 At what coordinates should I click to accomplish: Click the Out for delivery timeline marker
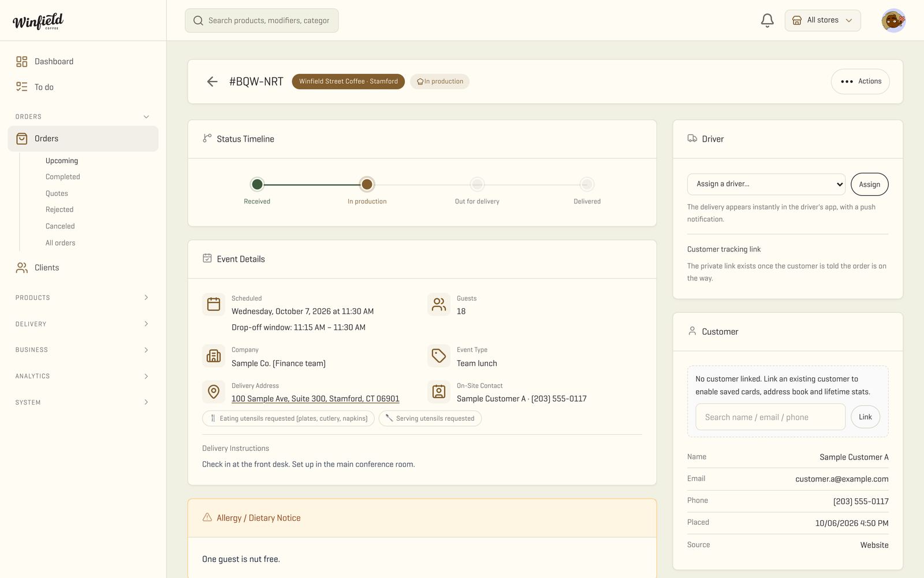(477, 184)
